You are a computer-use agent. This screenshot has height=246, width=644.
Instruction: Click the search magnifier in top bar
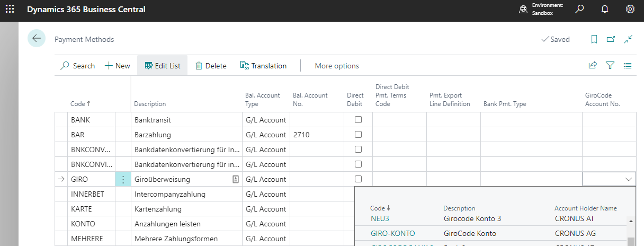click(x=580, y=9)
